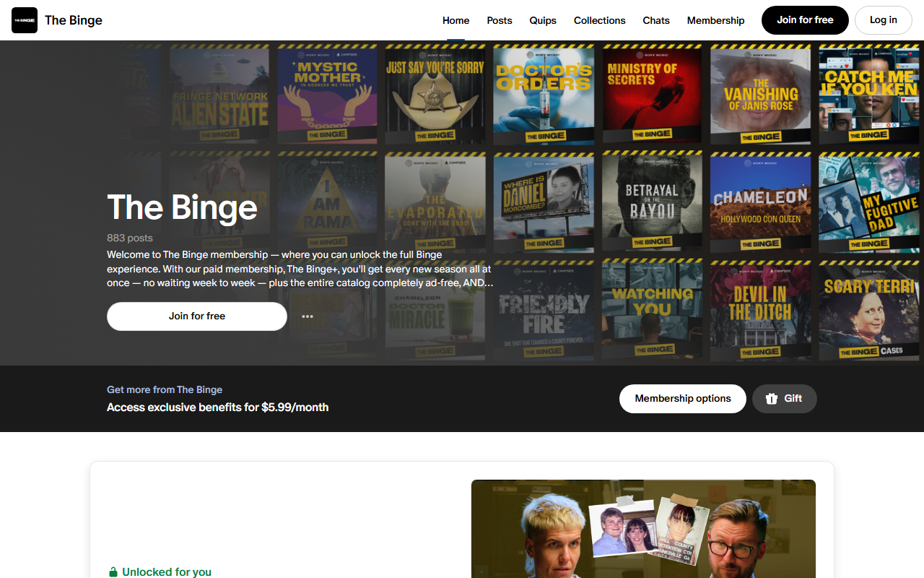
Task: Click the Log in button
Action: tap(884, 20)
